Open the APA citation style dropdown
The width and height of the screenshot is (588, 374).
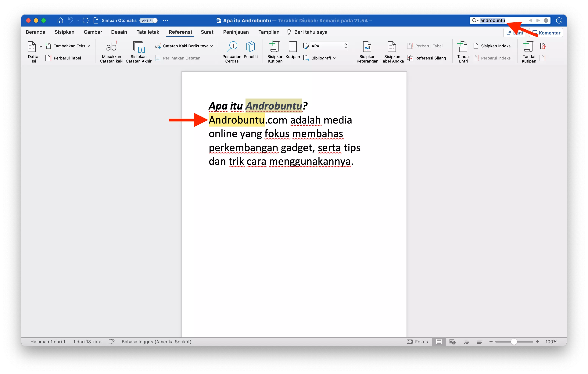tap(328, 46)
